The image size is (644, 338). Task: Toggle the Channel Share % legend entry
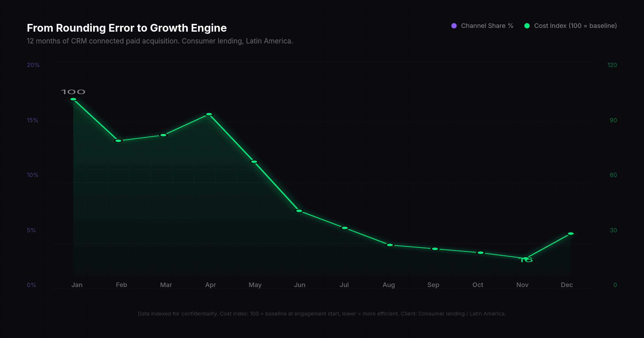(487, 26)
